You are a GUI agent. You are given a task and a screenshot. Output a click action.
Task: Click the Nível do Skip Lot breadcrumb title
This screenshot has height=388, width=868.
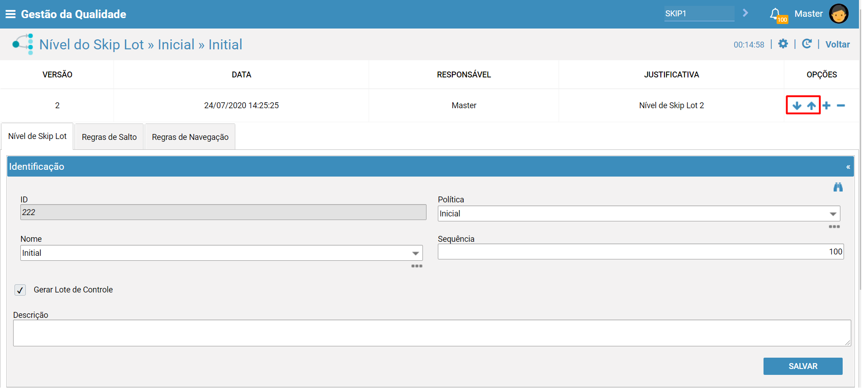[x=141, y=44]
